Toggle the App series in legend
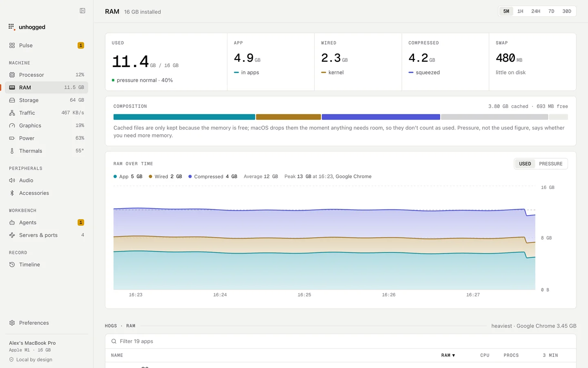This screenshot has height=368, width=588. coord(128,177)
